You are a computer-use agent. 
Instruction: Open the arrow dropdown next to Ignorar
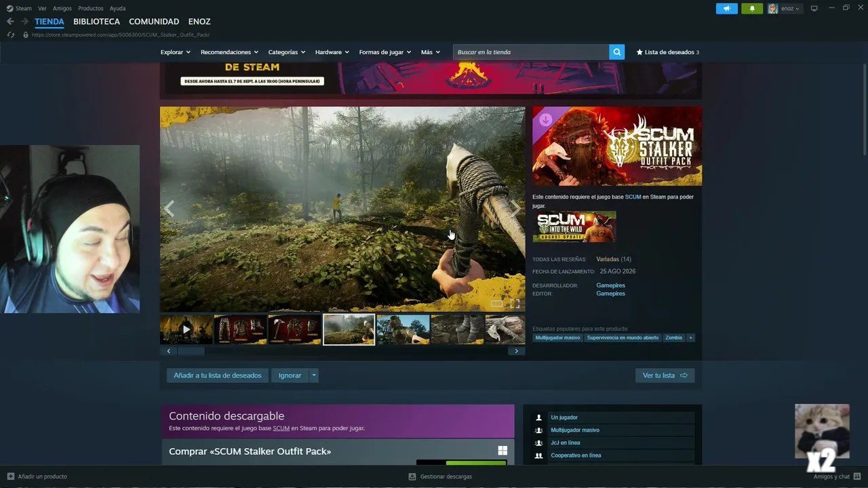pos(314,375)
